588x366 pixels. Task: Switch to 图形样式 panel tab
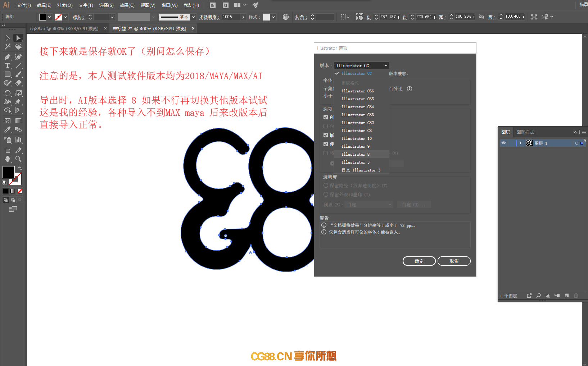525,132
